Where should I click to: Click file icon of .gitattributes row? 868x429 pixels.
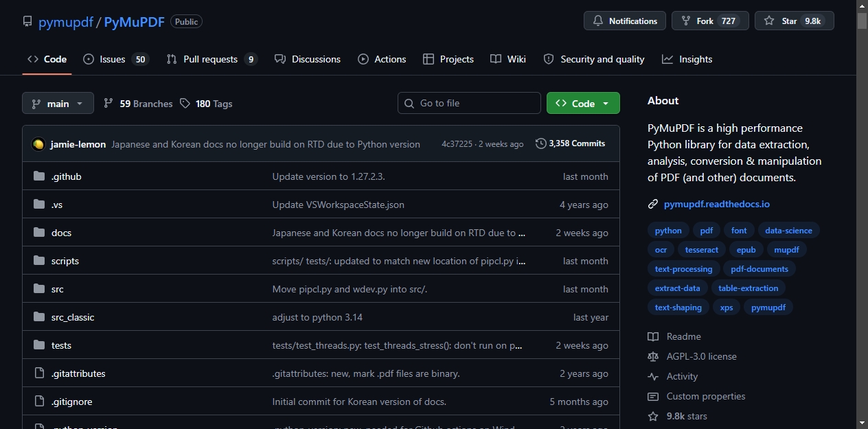pyautogui.click(x=39, y=373)
